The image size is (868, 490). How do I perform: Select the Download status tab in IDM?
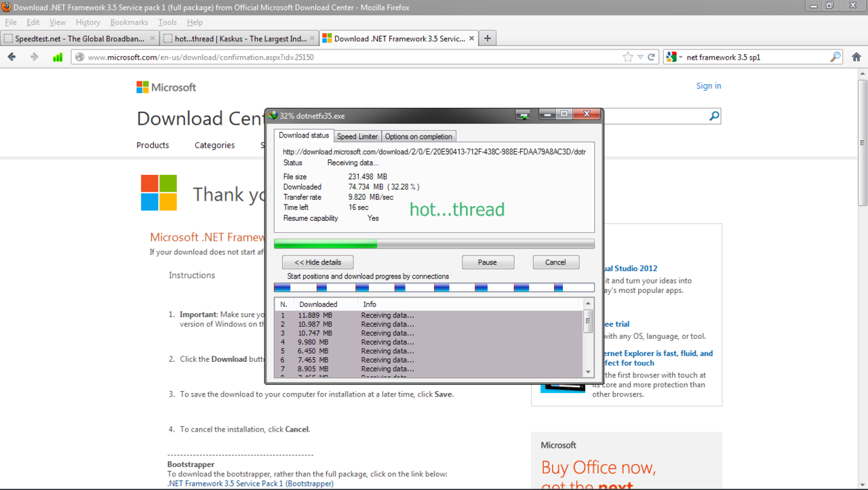click(x=304, y=136)
